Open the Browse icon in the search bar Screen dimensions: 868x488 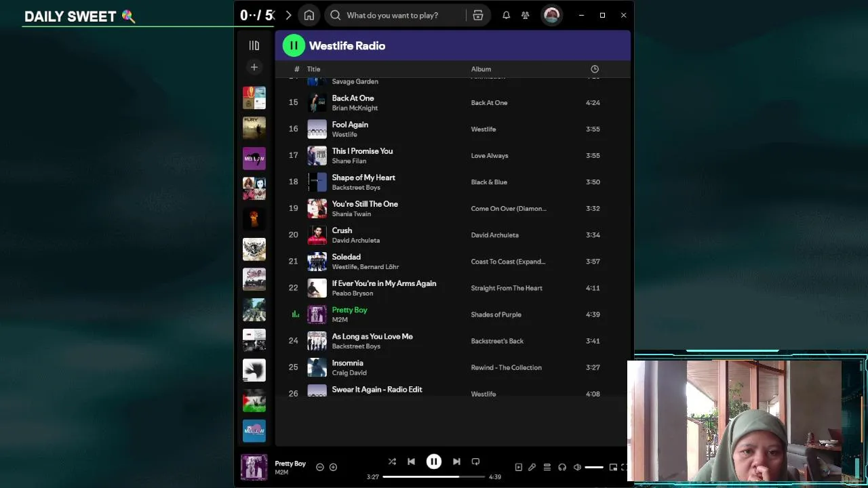coord(478,15)
